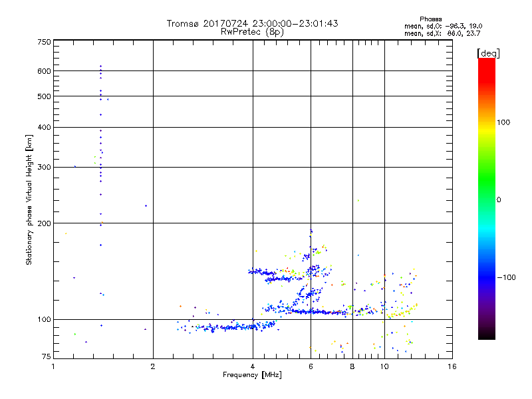The image size is (532, 399).
Task: Click the colorbar tick label '0'
Action: click(x=499, y=200)
